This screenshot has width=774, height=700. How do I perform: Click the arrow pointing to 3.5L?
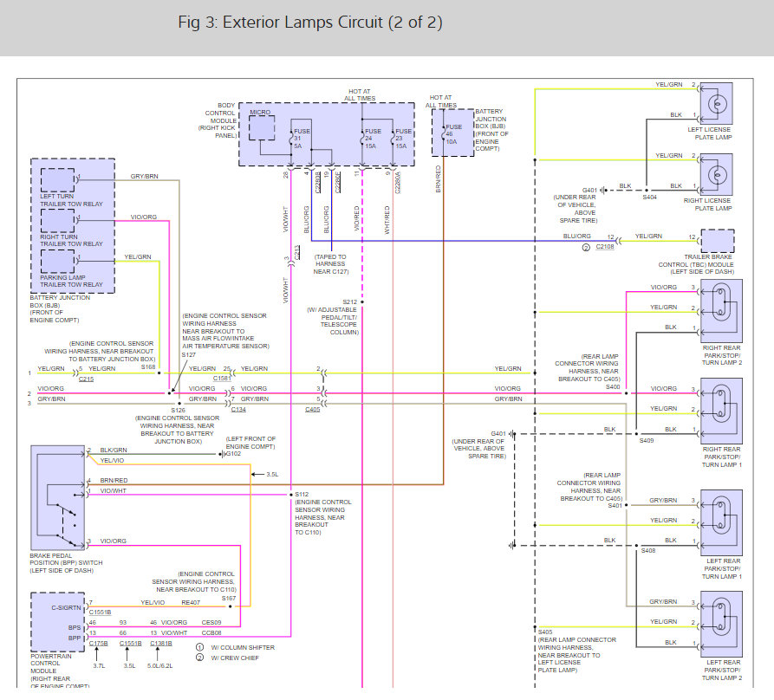pyautogui.click(x=257, y=475)
